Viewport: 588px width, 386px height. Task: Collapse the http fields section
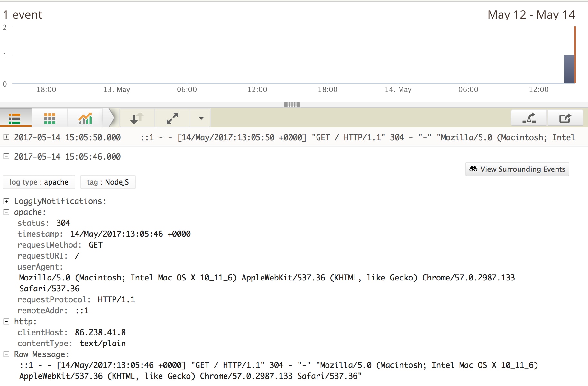pyautogui.click(x=6, y=322)
